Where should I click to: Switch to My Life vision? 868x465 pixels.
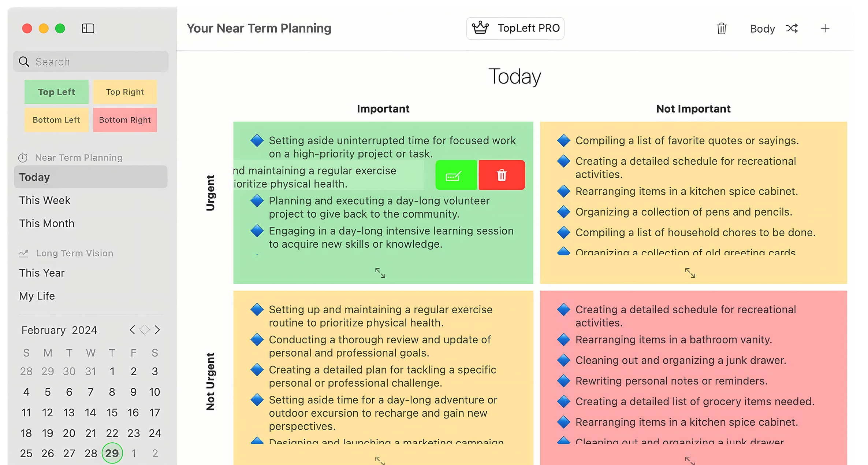(37, 296)
